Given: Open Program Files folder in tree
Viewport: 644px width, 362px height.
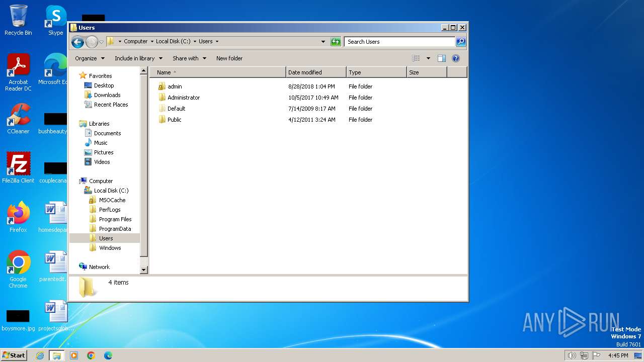Looking at the screenshot, I should coord(115,219).
